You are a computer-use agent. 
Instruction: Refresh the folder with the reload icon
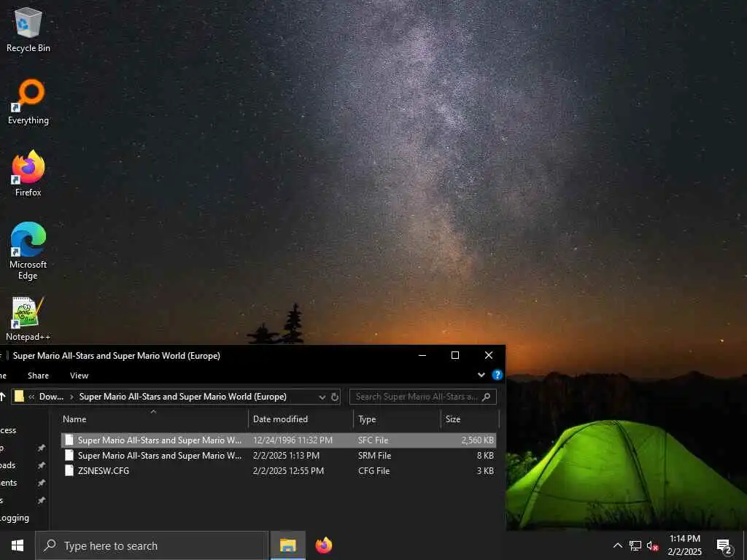click(x=335, y=397)
